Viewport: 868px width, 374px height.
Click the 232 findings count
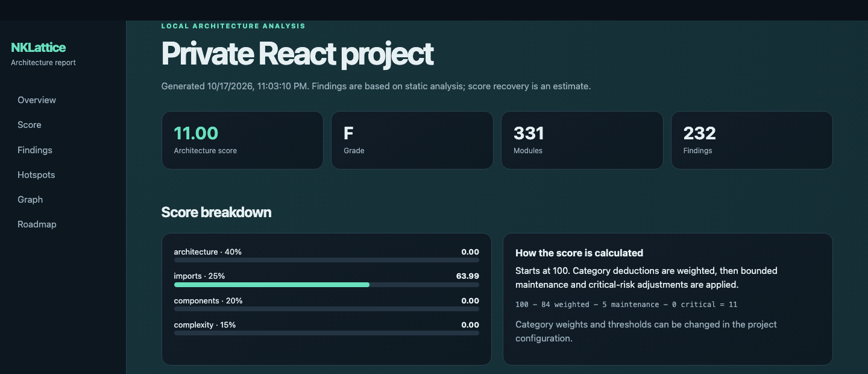point(700,133)
